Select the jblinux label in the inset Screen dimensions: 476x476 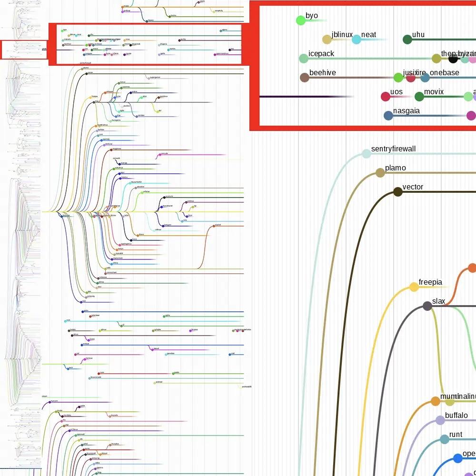[x=342, y=35]
